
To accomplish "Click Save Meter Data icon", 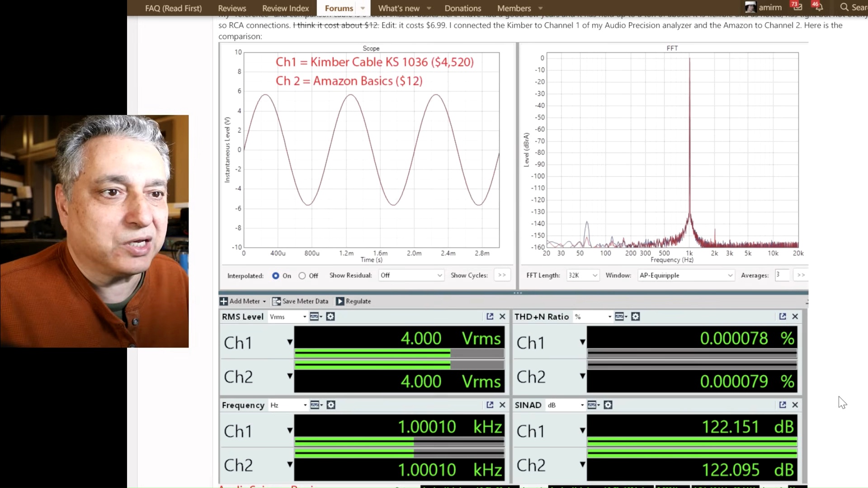I will (x=276, y=301).
